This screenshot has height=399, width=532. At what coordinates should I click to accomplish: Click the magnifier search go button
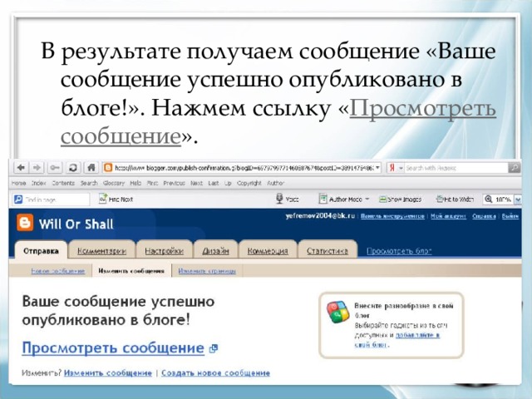515,168
